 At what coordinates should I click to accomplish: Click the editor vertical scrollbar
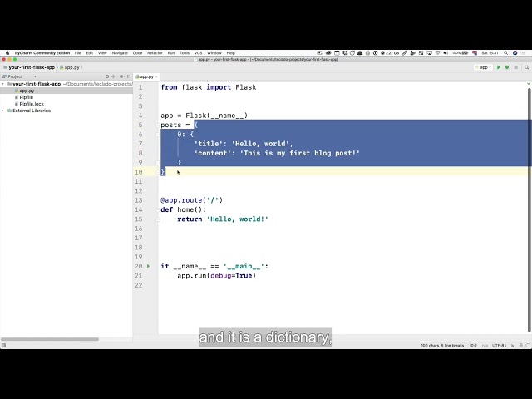pyautogui.click(x=529, y=209)
